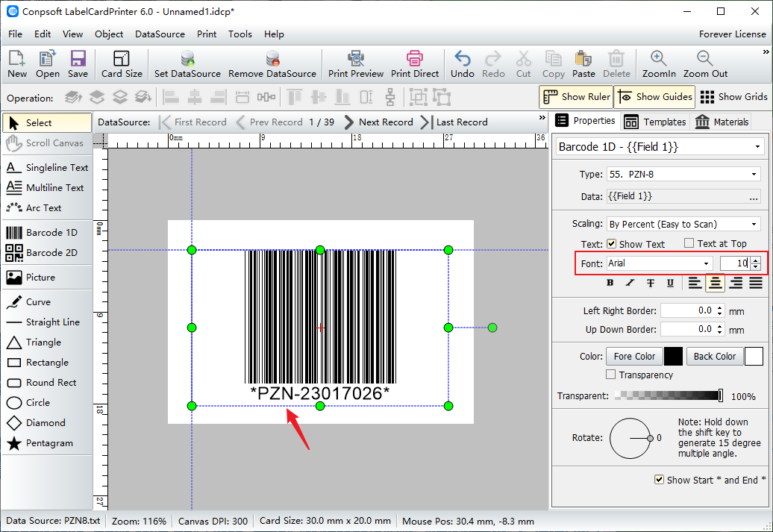
Task: Click the Zoom Out magnifier icon
Action: pyautogui.click(x=705, y=58)
